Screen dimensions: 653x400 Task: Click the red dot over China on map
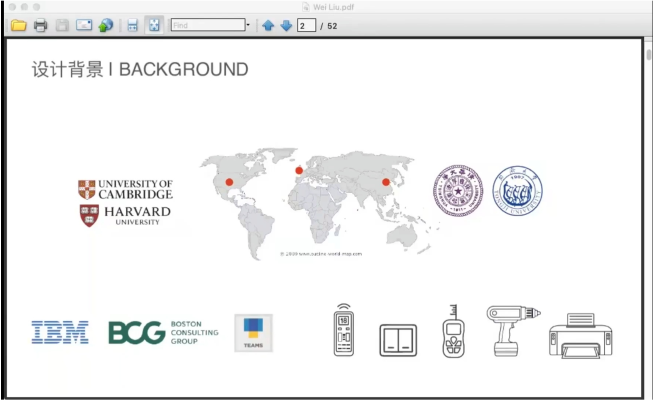pyautogui.click(x=386, y=182)
